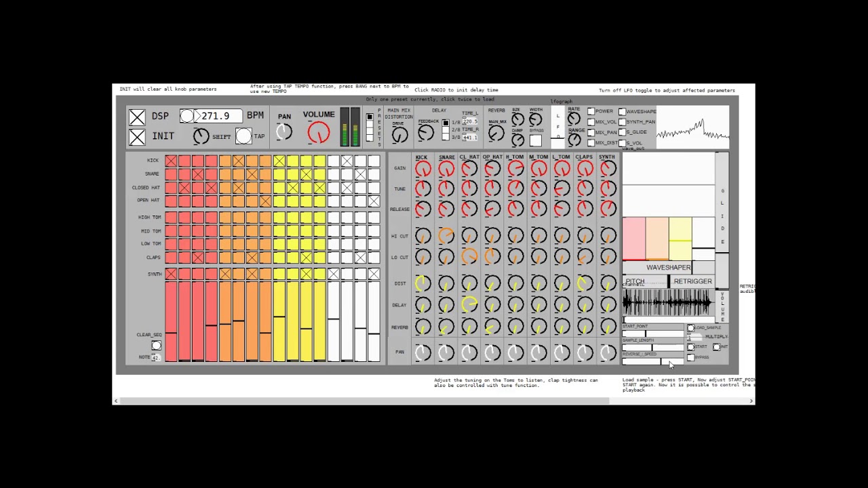Click the BPM number box
Viewport: 868px width, 488px height.
click(x=218, y=117)
